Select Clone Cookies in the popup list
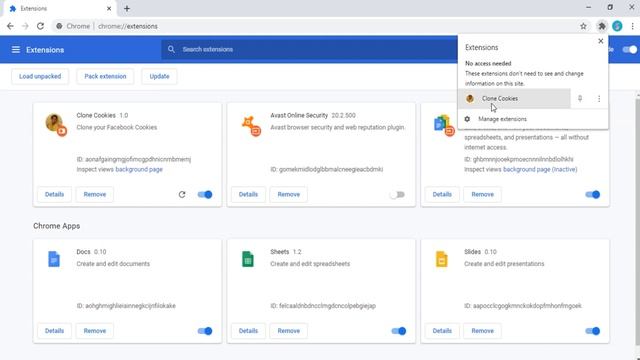The image size is (640, 360). pos(514,99)
